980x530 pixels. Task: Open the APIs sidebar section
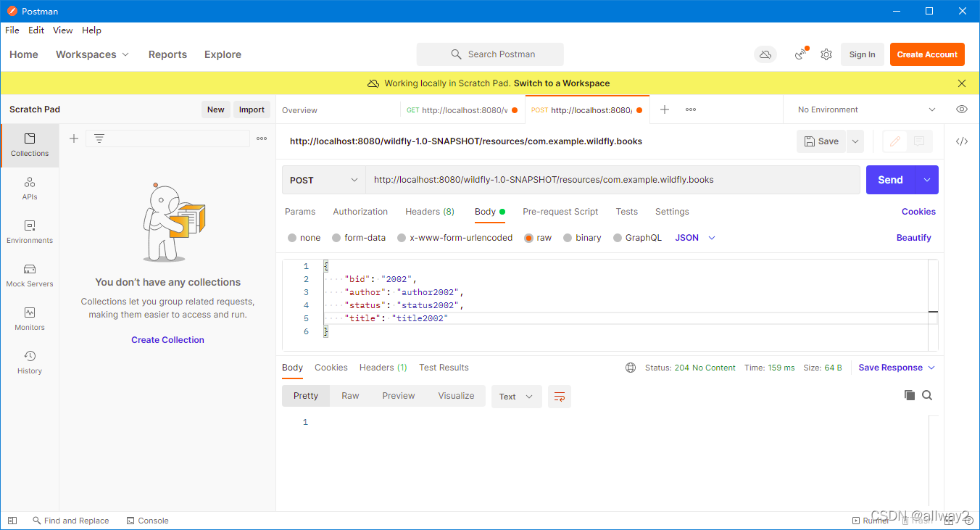(x=30, y=189)
